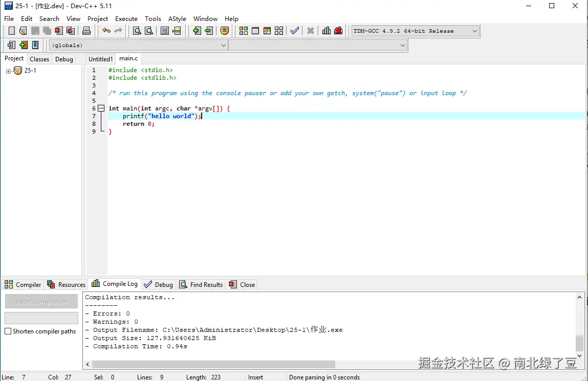The image size is (588, 381).
Task: Collapse the main function fold at line 6
Action: click(101, 108)
